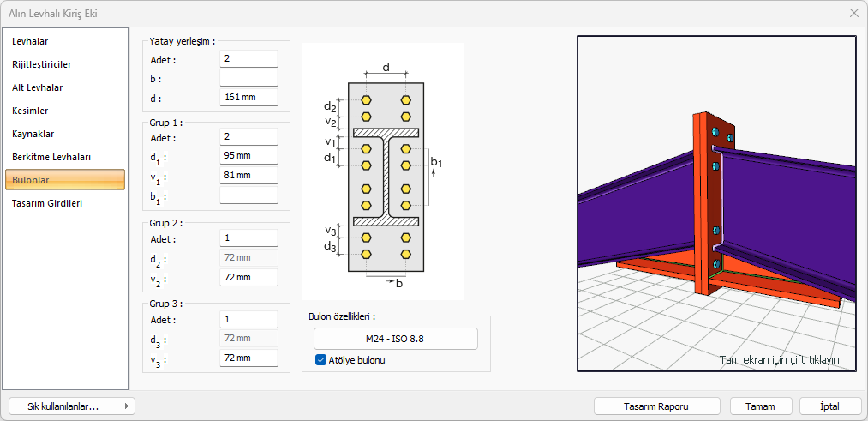Click the Yatay yerleşim d field showing 161 mm
The width and height of the screenshot is (868, 421).
click(248, 97)
